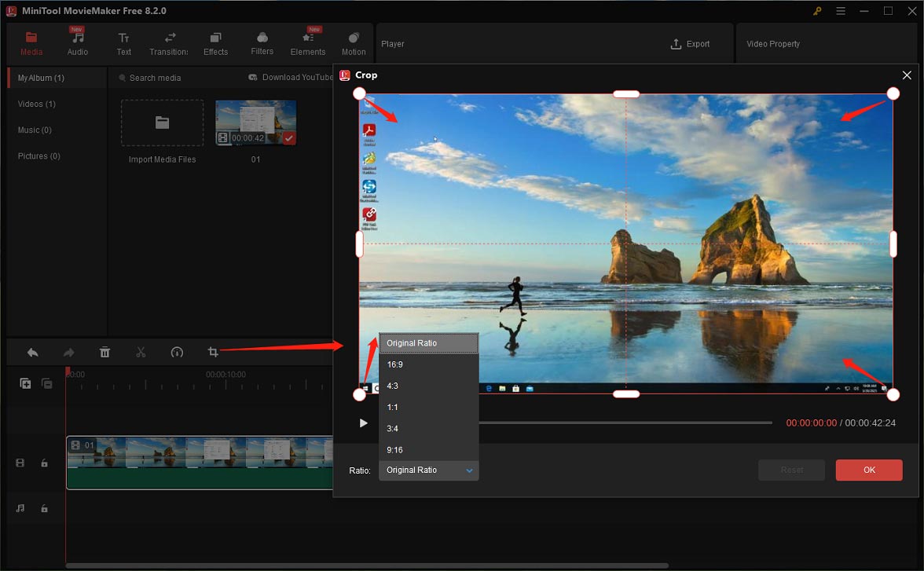Click Download YouTube videos link
Viewport: 924px width, 571px height.
(291, 77)
